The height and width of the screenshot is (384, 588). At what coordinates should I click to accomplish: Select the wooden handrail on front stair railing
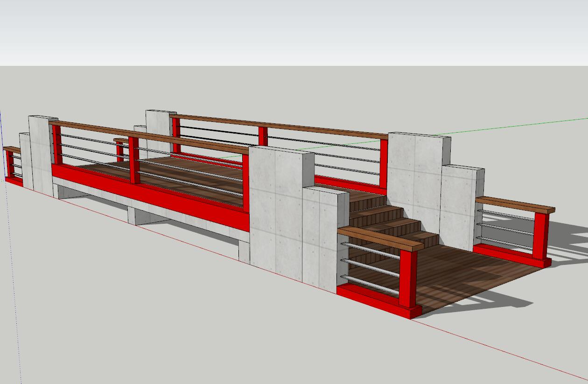tap(380, 238)
